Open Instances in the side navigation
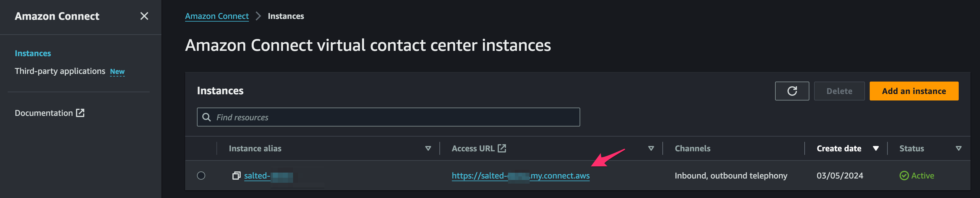 tap(33, 53)
